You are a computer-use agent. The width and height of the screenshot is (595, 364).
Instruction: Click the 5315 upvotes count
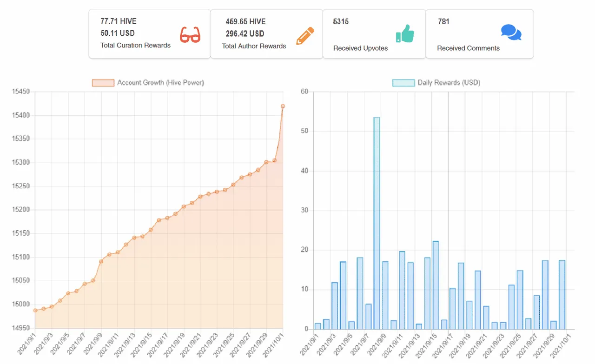(x=341, y=21)
